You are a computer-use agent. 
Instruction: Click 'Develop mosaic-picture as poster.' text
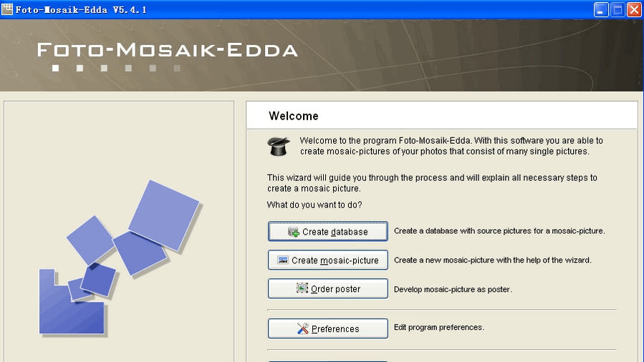453,289
